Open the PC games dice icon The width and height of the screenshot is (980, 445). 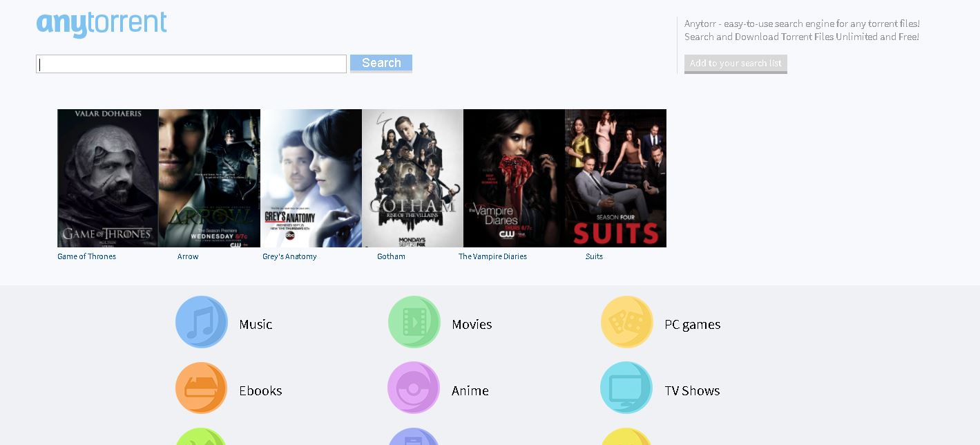pos(627,322)
